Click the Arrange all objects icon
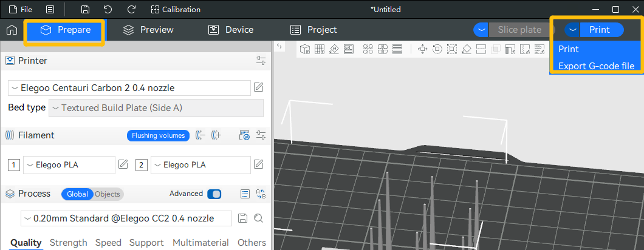Image resolution: width=644 pixels, height=250 pixels. tap(368, 49)
